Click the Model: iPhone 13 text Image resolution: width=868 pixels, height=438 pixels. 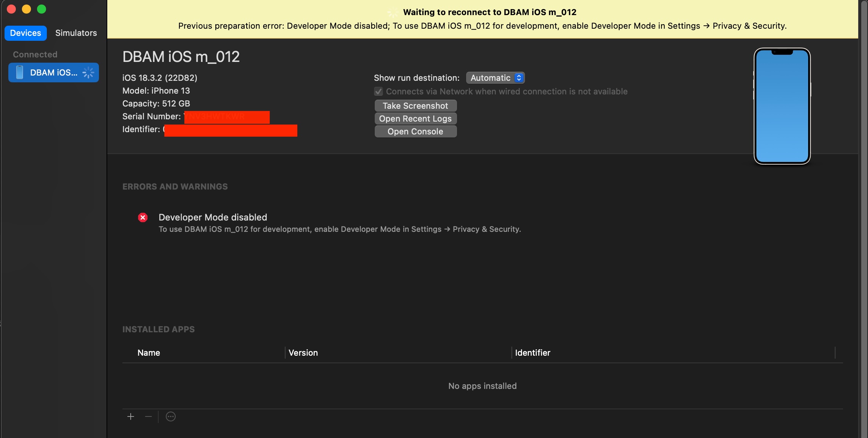tap(156, 91)
